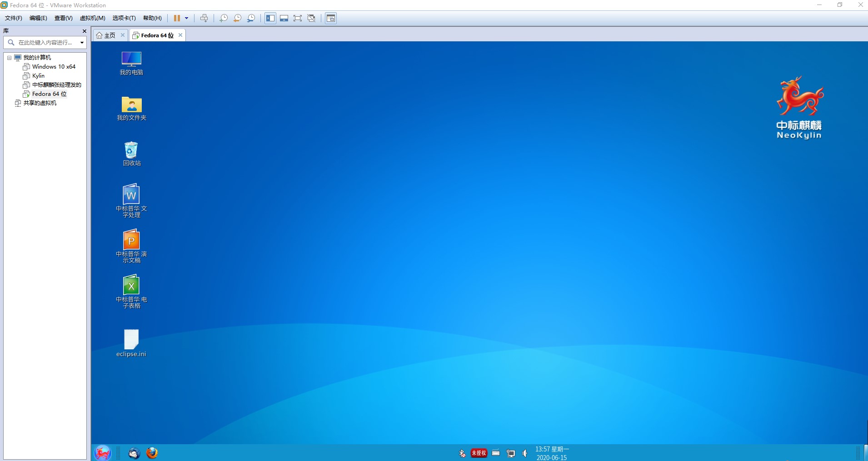Image resolution: width=868 pixels, height=461 pixels.
Task: Close the 主页 tab
Action: [123, 35]
